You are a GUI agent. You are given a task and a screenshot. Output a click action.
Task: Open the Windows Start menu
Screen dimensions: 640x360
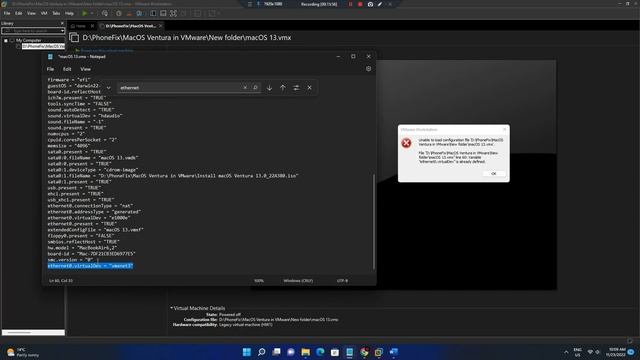(x=247, y=352)
